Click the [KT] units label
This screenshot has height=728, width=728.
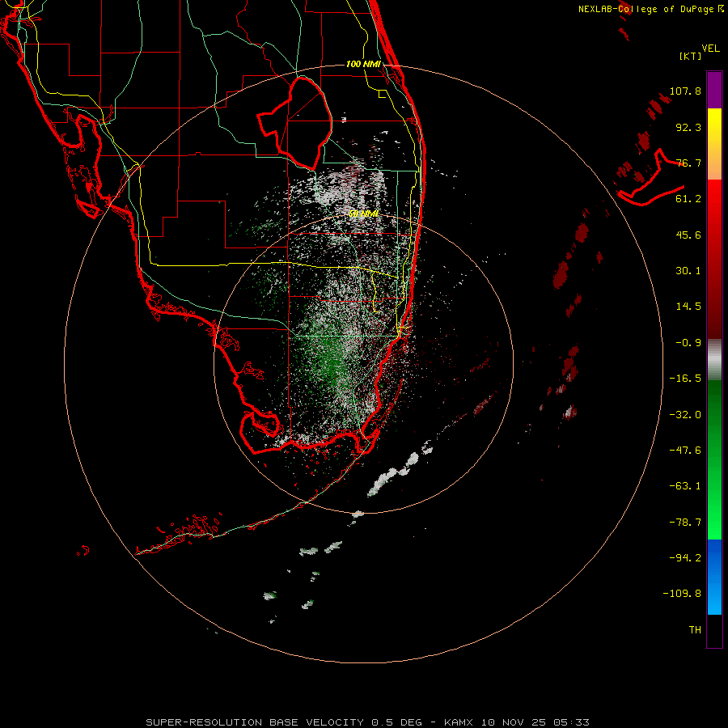[691, 56]
